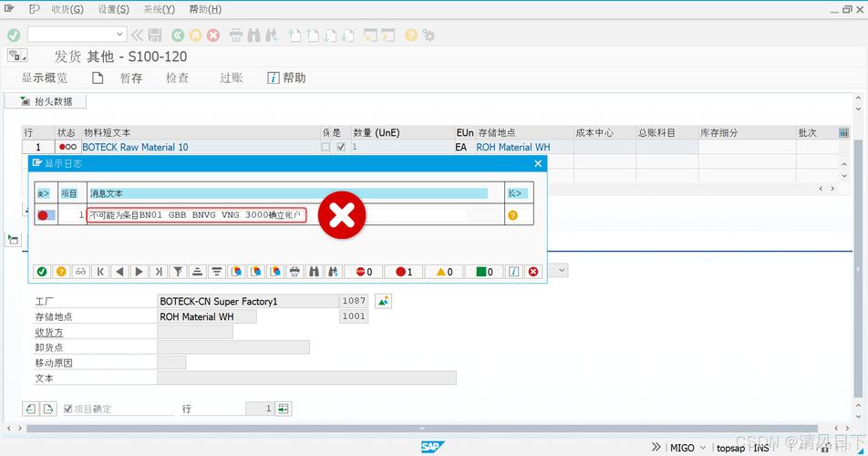Toggle the red error messages filter showing 1
Image resolution: width=868 pixels, height=456 pixels.
click(x=404, y=272)
